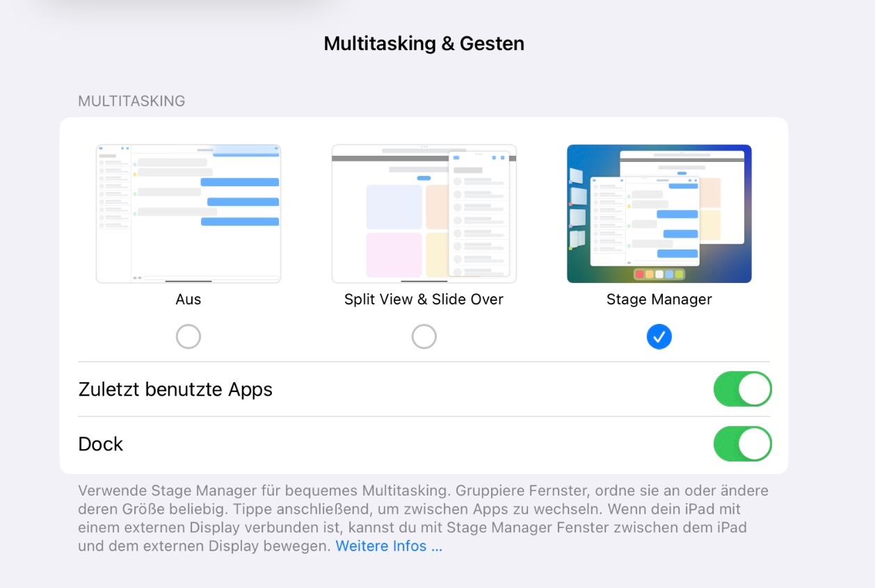
Task: Click the MULTITASKING section header
Action: pyautogui.click(x=131, y=101)
